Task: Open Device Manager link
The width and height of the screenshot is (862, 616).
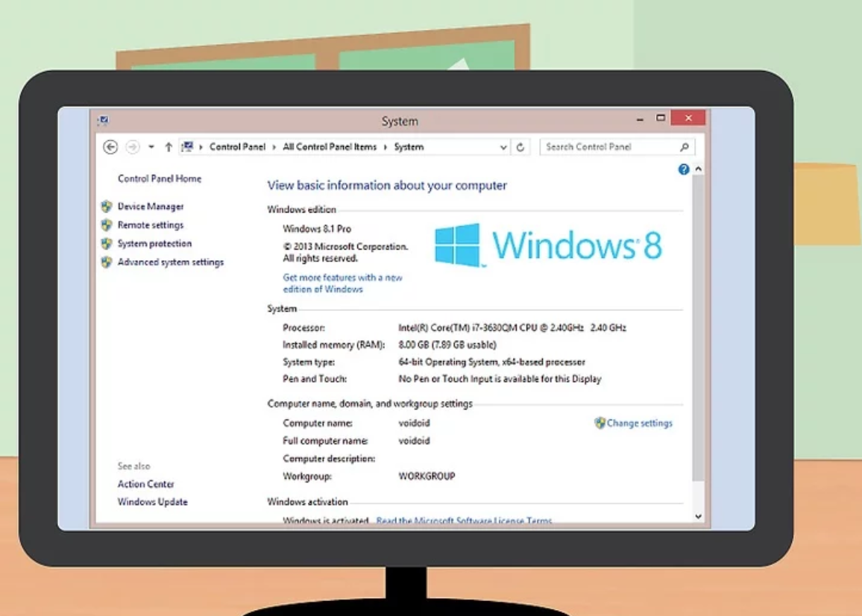Action: point(151,207)
